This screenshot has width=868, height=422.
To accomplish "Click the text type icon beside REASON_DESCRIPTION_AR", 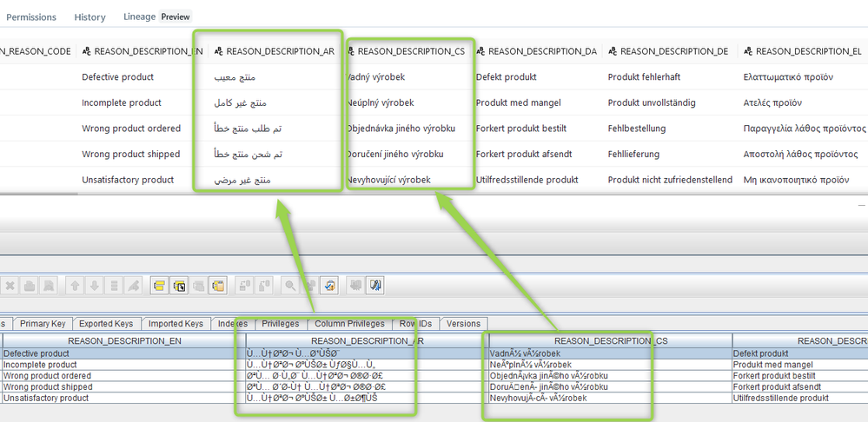I will tap(219, 51).
